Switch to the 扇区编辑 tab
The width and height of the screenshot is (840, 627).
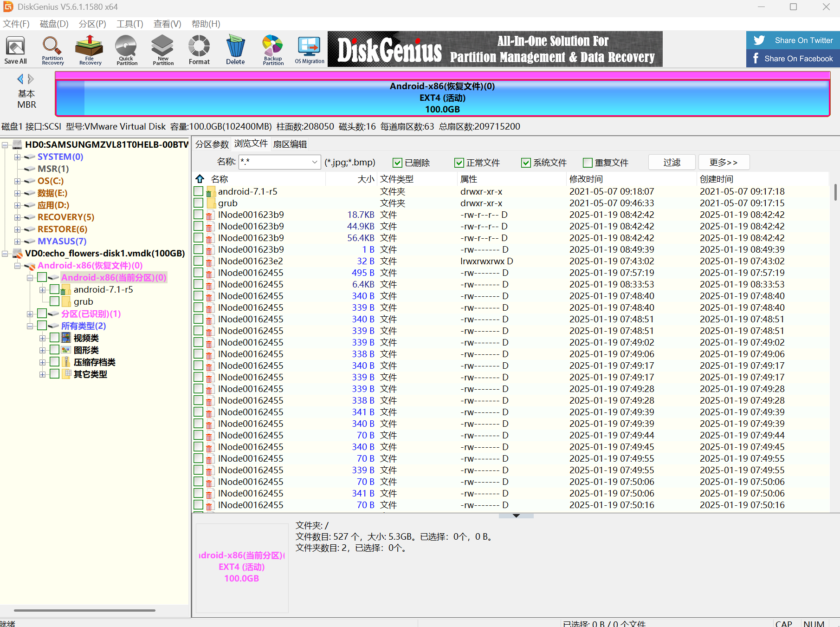click(290, 144)
